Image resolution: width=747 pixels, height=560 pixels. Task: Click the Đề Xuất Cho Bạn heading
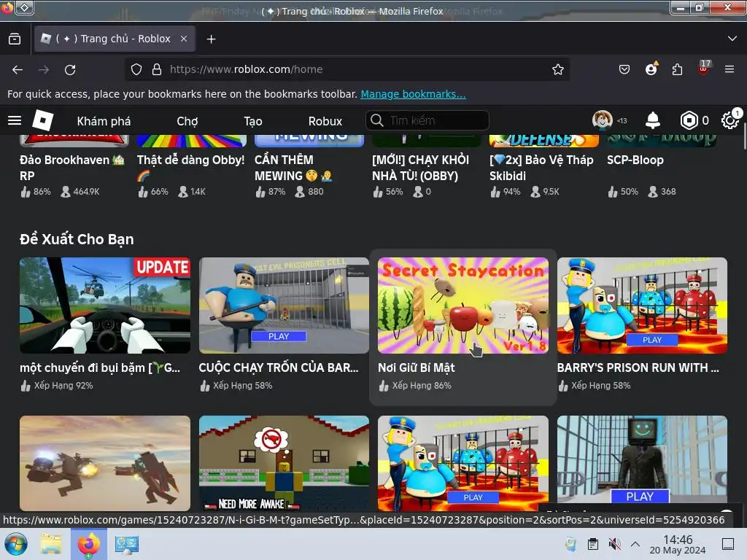[x=77, y=239]
